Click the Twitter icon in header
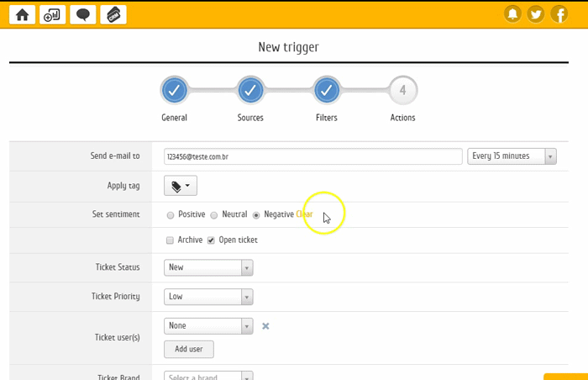The width and height of the screenshot is (588, 380). click(536, 14)
